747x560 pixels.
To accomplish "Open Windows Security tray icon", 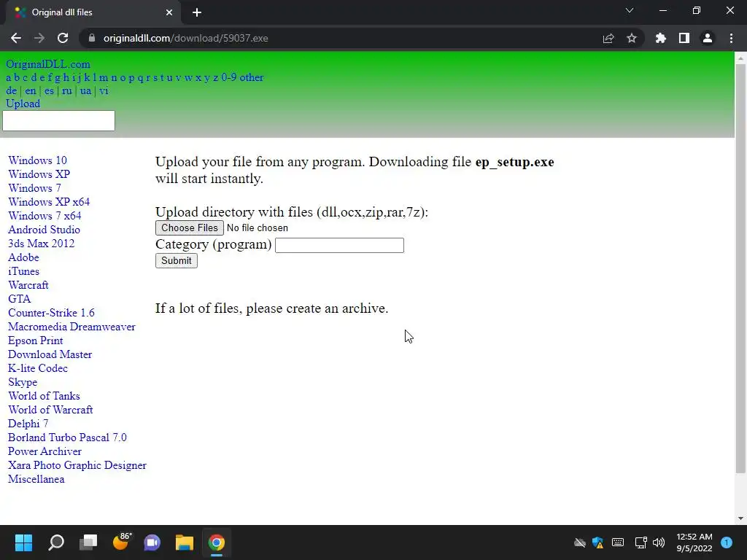I will 598,542.
